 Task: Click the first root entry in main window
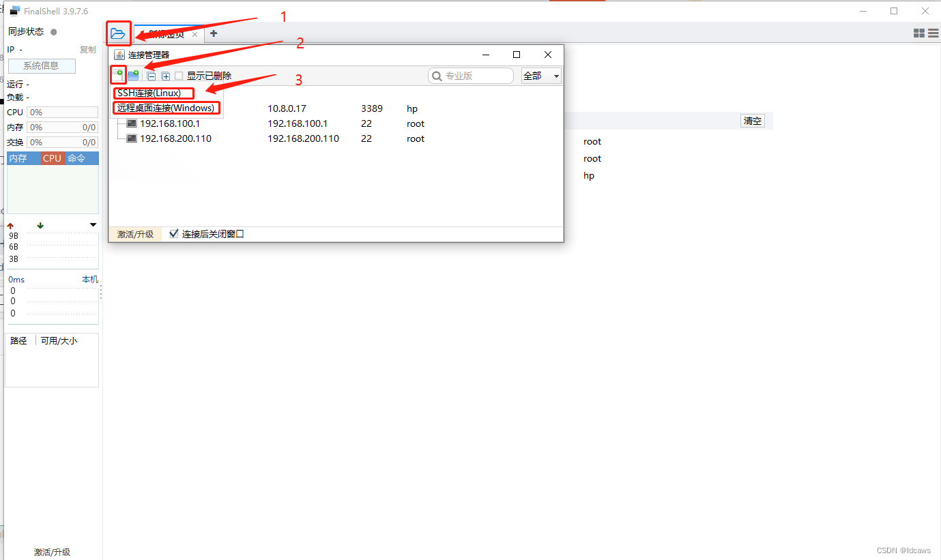point(592,141)
